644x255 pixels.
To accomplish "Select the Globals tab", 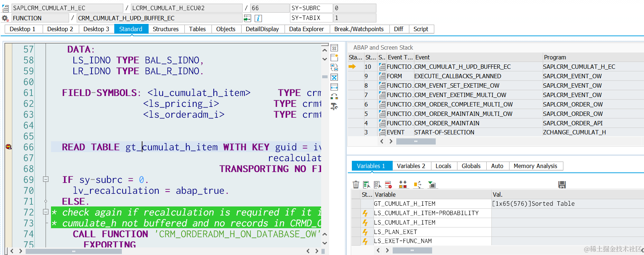I will point(471,166).
